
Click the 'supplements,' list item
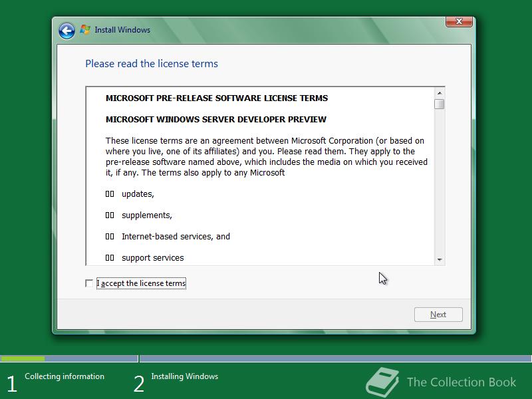click(x=146, y=215)
